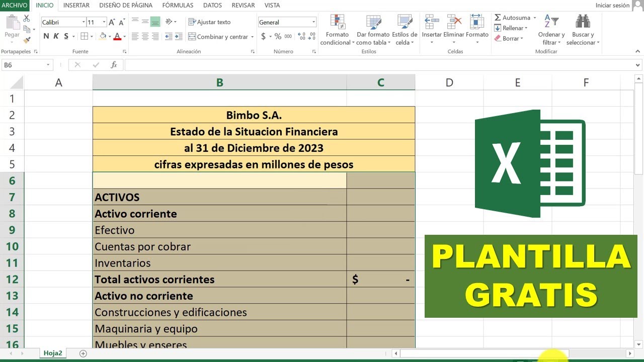Expand the border styles dropdown
Screen dimensions: 644x362
pyautogui.click(x=94, y=36)
